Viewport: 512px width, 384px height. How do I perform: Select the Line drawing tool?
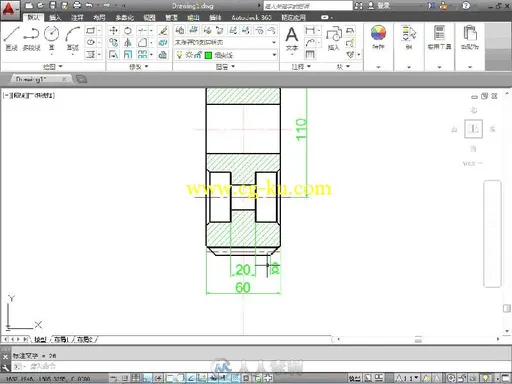pyautogui.click(x=12, y=38)
